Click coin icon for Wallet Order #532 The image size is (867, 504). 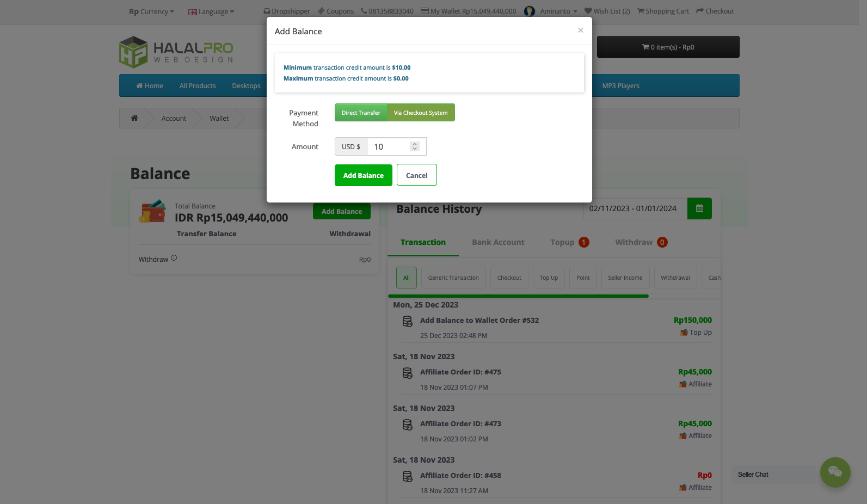click(407, 322)
